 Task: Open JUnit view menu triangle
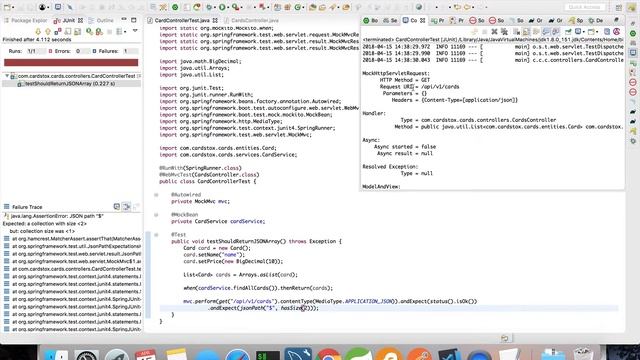click(135, 31)
